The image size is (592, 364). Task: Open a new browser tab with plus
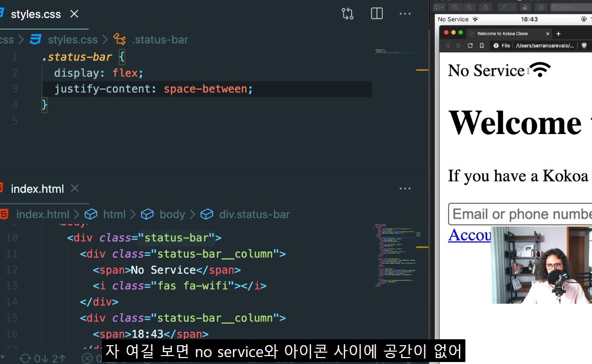[x=558, y=34]
